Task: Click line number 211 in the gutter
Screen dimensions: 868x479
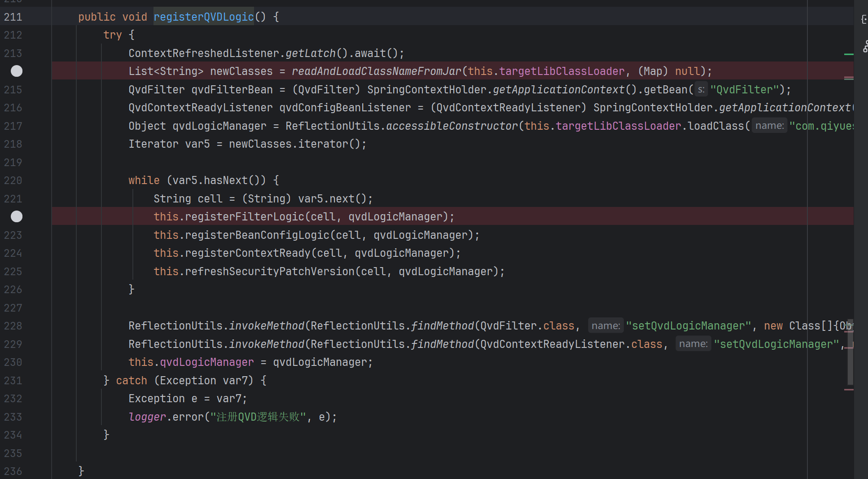Action: click(13, 17)
